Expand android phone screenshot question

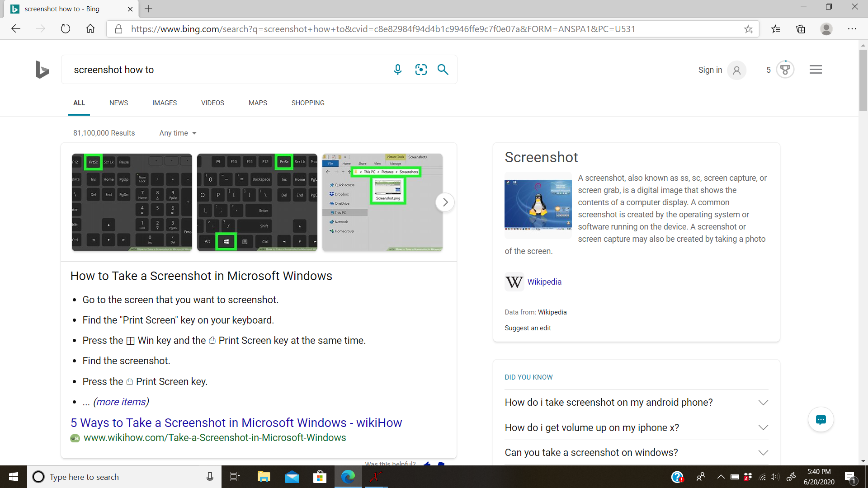tap(763, 403)
